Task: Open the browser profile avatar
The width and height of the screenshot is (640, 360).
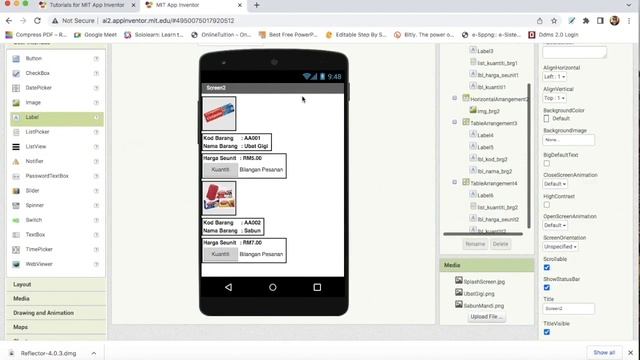Action: pyautogui.click(x=614, y=21)
